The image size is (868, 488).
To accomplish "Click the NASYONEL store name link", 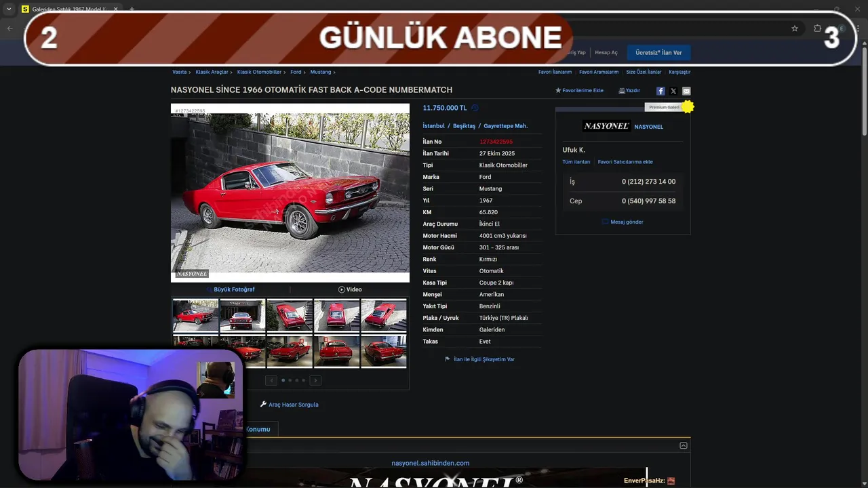I will (649, 127).
